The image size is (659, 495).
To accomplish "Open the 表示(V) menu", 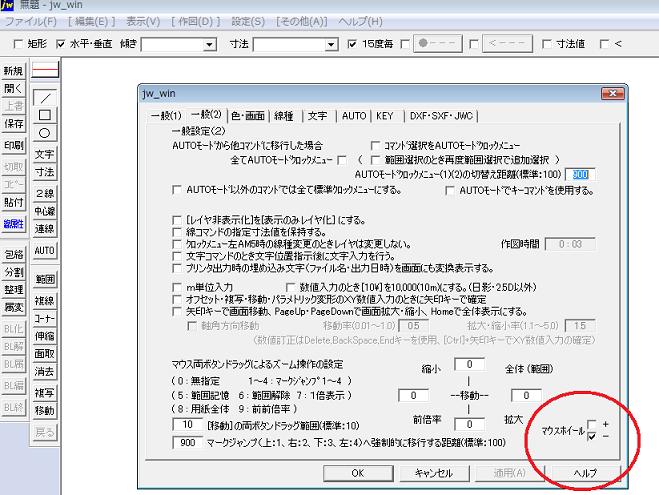I will point(143,21).
